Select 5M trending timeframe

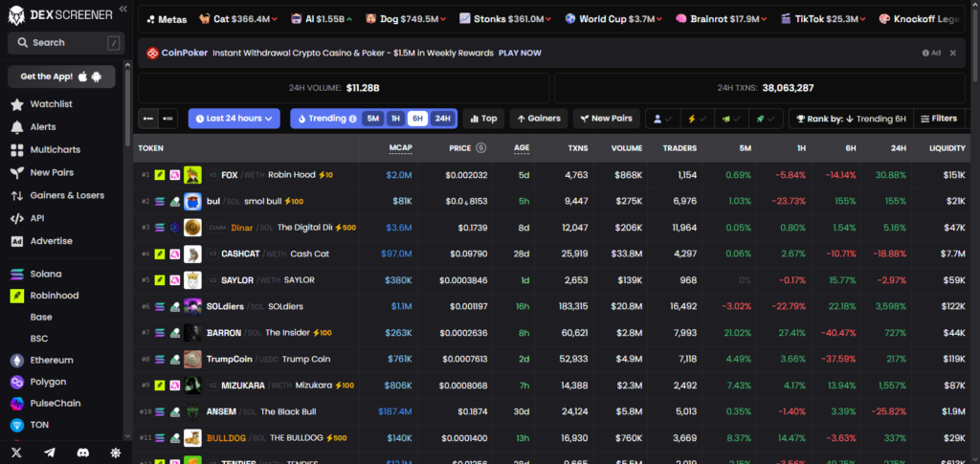[372, 118]
